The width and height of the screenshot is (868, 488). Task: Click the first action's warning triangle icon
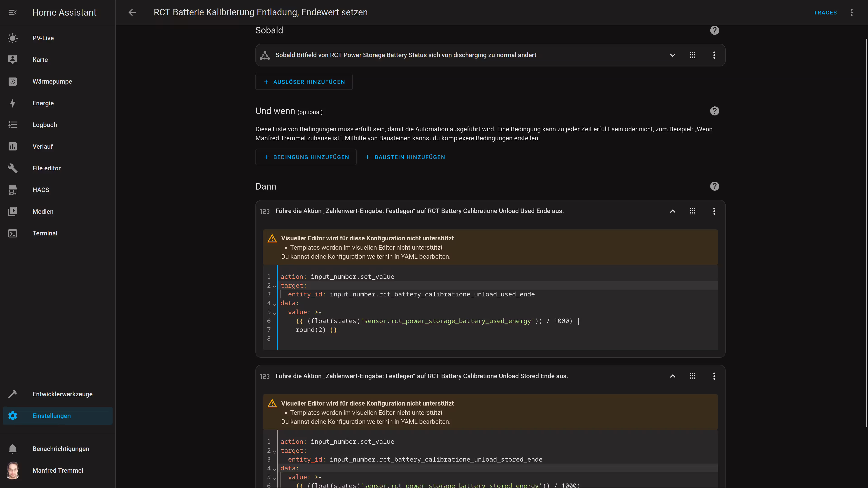272,238
